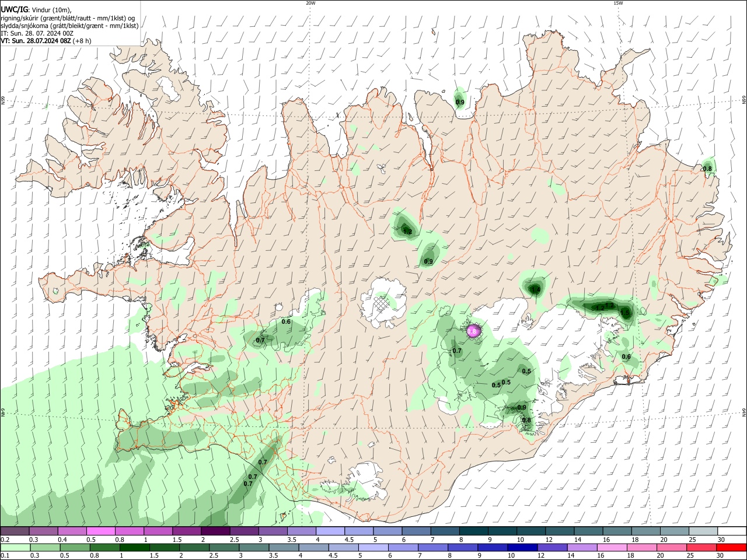Click the '15W' longitude label

pos(618,3)
